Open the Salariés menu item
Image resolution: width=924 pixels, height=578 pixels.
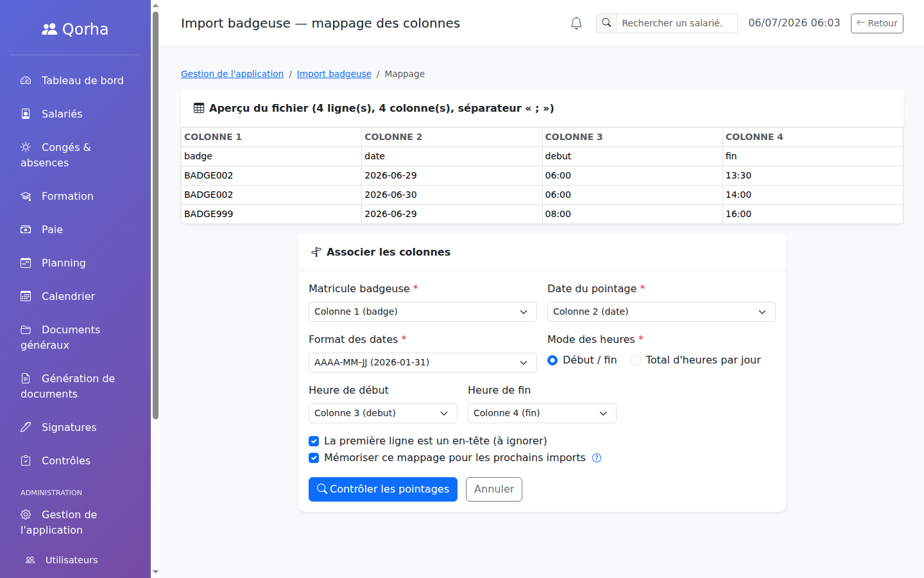(x=76, y=114)
